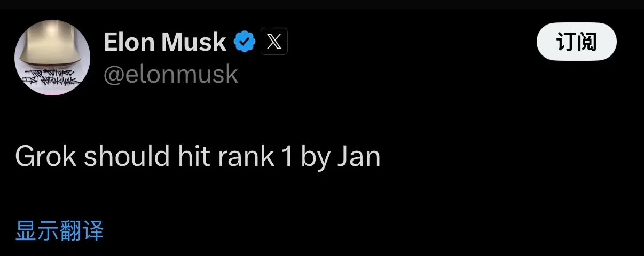Click the word "by" in the tweet
Viewport: 644px width, 256px height.
pyautogui.click(x=315, y=158)
